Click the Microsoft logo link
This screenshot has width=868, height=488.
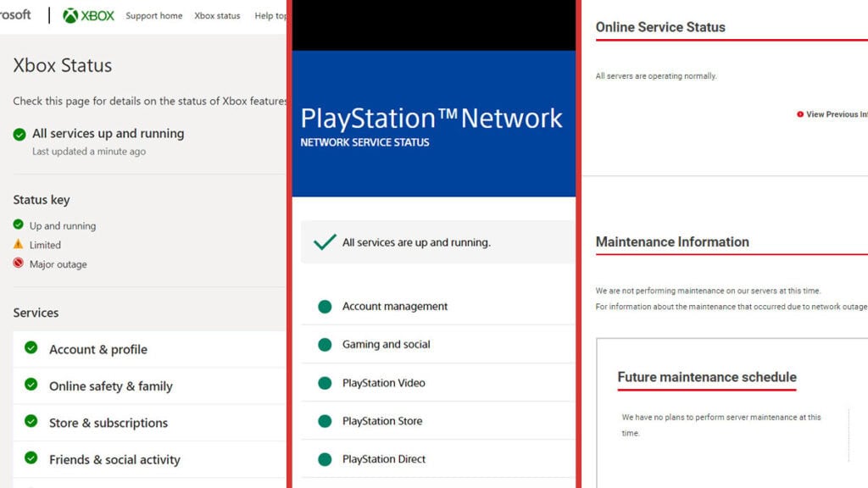pyautogui.click(x=15, y=14)
